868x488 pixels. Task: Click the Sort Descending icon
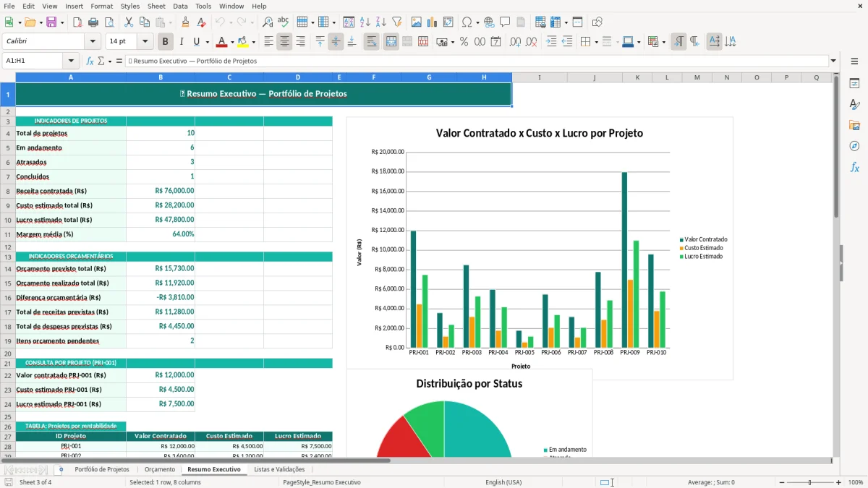(x=380, y=22)
